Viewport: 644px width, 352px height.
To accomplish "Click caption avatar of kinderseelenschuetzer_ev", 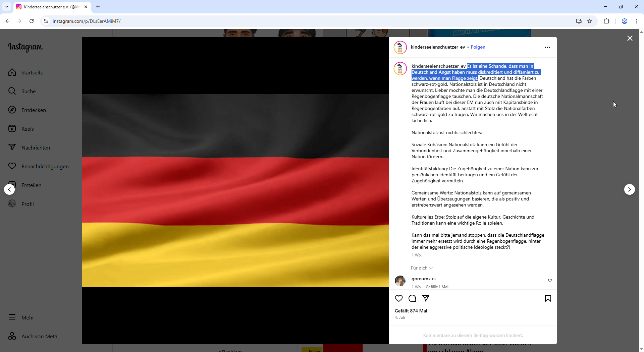I will 400,69.
